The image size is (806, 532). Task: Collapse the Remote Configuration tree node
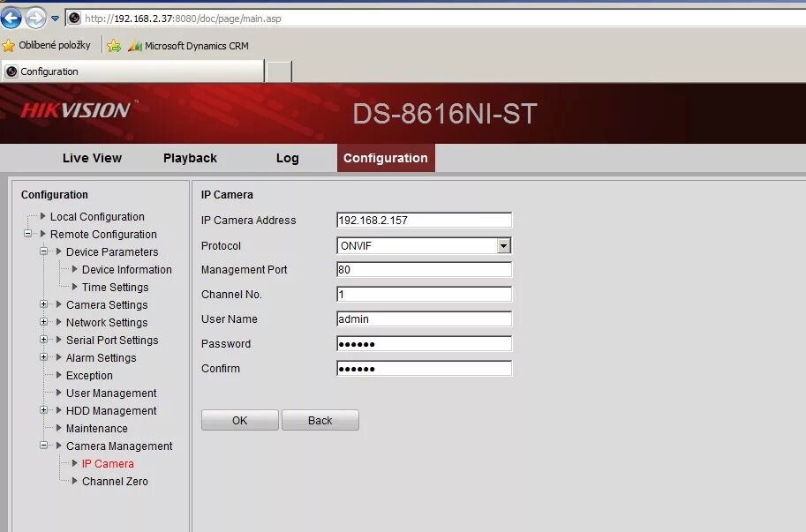tap(27, 234)
